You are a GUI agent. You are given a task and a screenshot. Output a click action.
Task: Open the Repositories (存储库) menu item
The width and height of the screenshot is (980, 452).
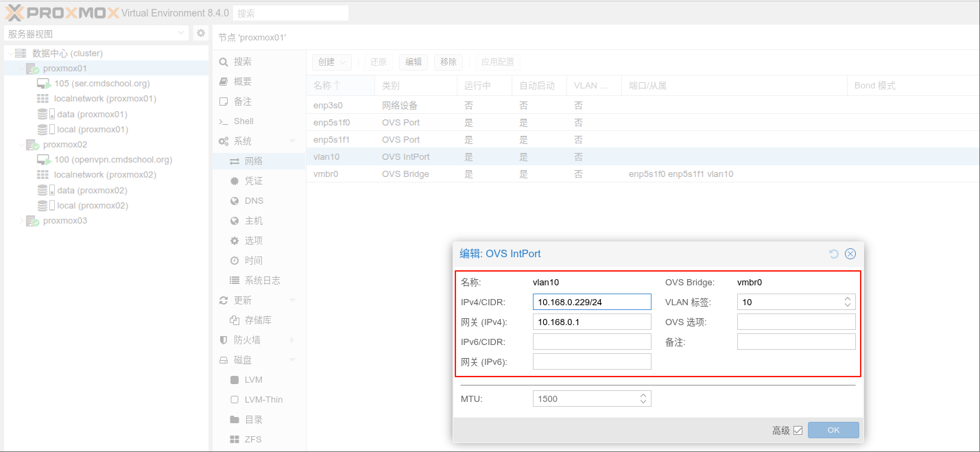(x=259, y=320)
